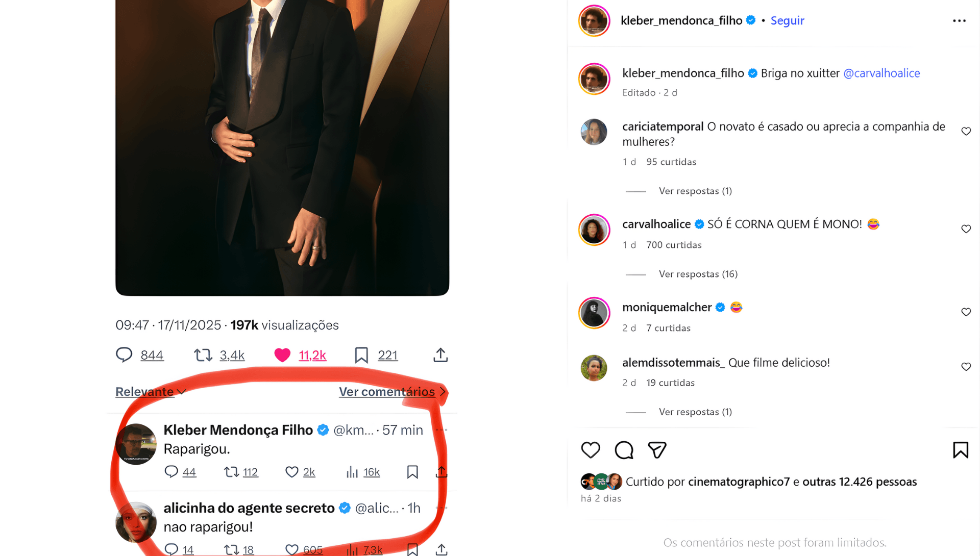The width and height of the screenshot is (980, 556).
Task: Click Seguir to follow kleber_mendonca_filho
Action: pyautogui.click(x=787, y=20)
